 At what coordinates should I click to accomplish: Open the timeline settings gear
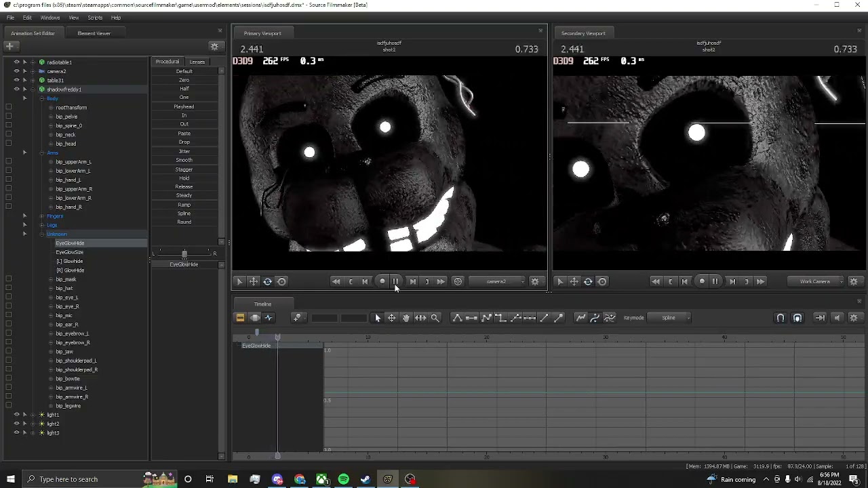click(854, 318)
